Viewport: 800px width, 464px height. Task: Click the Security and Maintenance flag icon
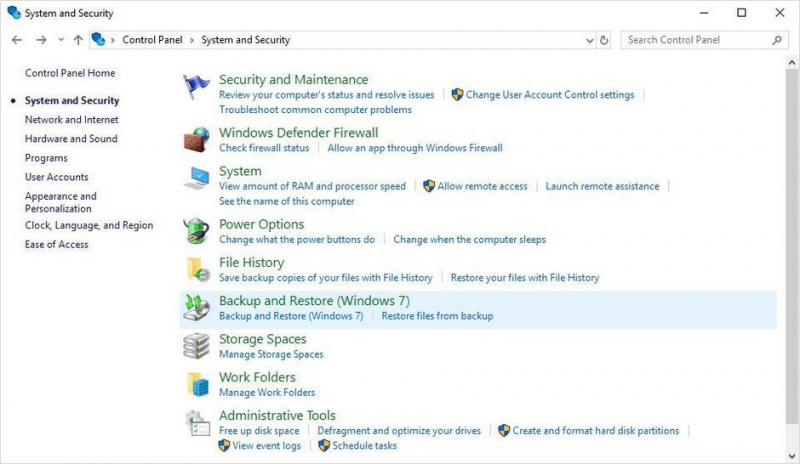pyautogui.click(x=196, y=86)
